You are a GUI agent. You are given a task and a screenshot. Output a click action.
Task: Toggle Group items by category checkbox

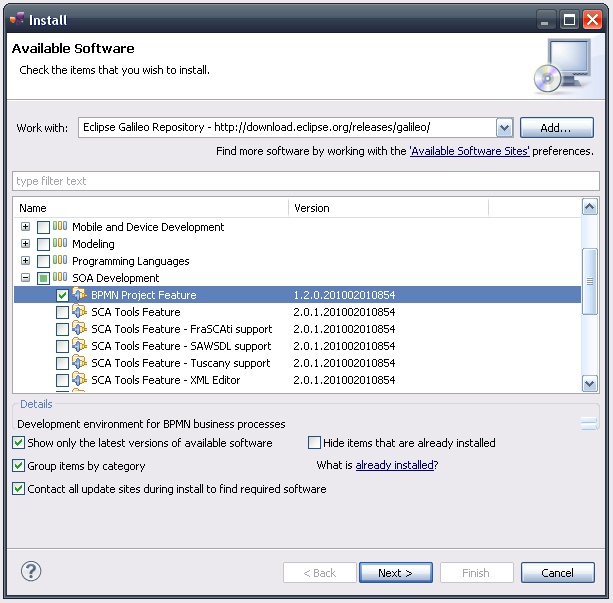[x=19, y=466]
